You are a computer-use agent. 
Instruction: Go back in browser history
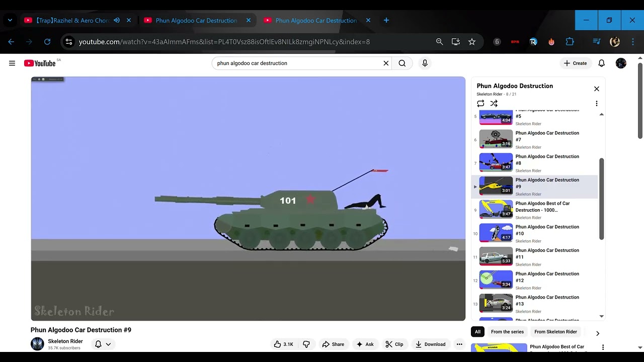(x=11, y=42)
